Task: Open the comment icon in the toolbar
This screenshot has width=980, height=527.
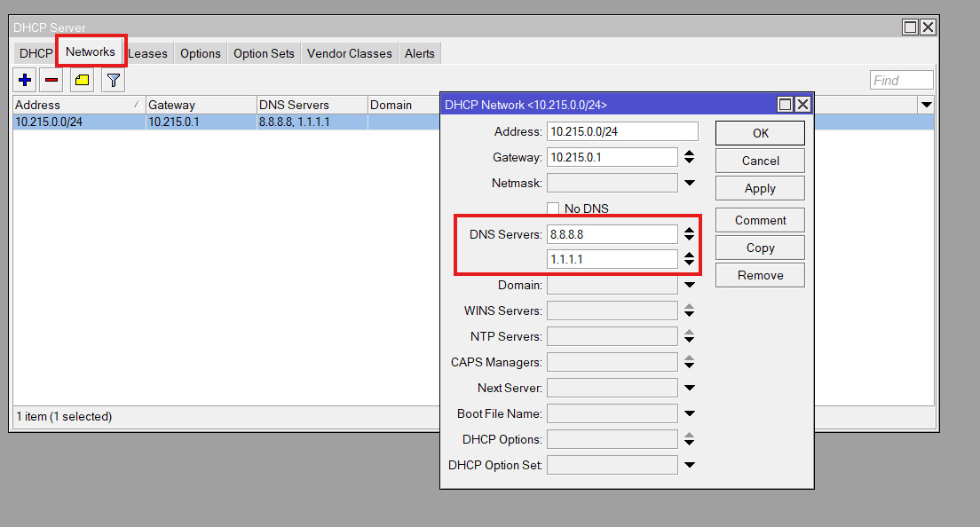Action: [x=81, y=80]
